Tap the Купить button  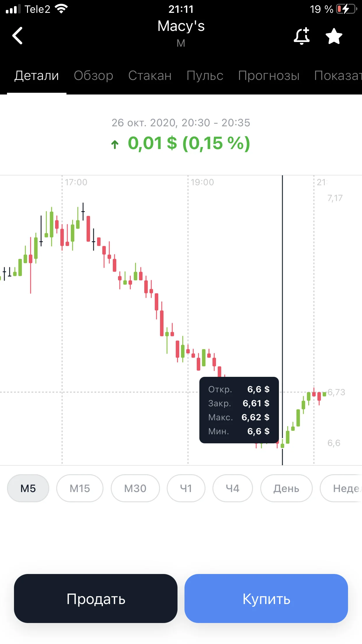[266, 598]
